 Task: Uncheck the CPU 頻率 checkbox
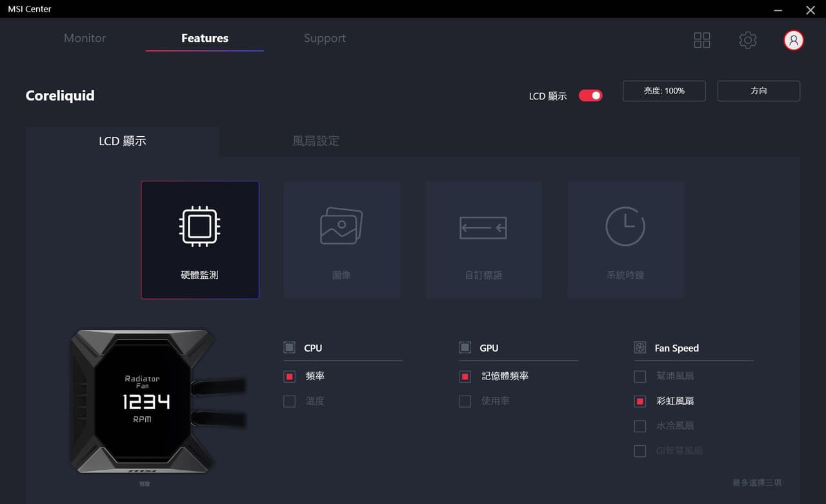click(x=289, y=376)
